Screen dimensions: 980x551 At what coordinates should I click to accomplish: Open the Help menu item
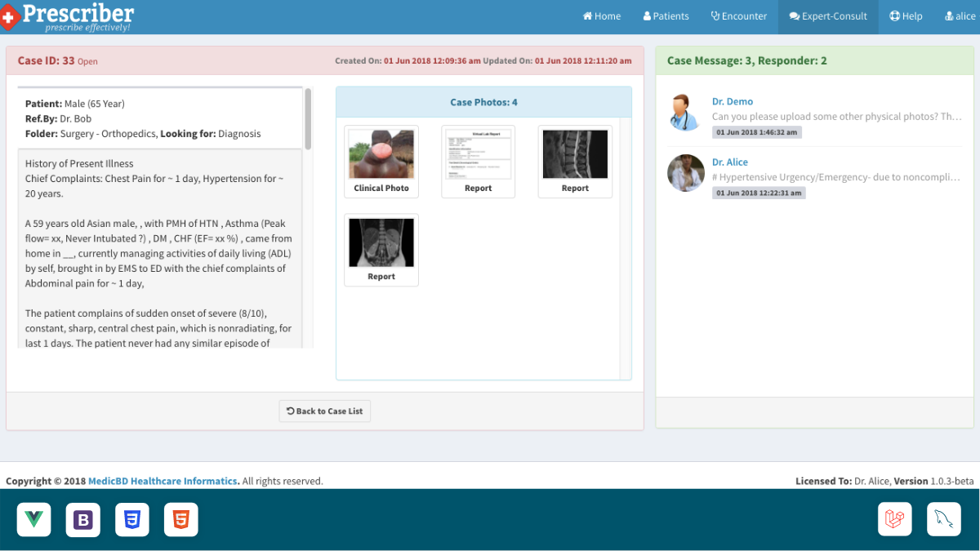point(906,16)
